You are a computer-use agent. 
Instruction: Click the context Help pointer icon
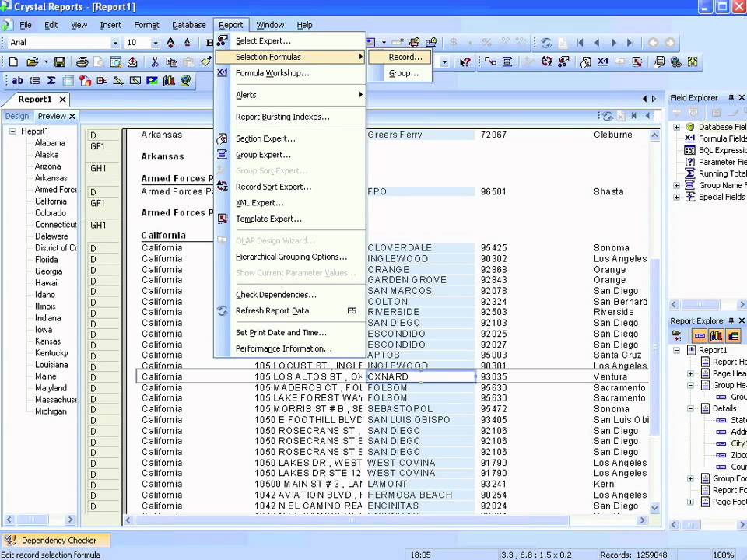tap(465, 62)
